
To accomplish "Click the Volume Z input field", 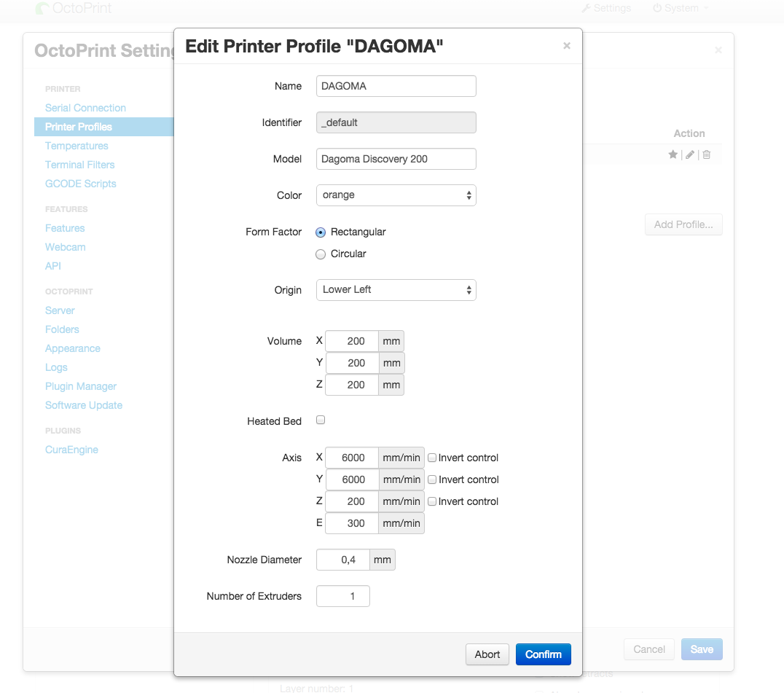I will point(352,385).
